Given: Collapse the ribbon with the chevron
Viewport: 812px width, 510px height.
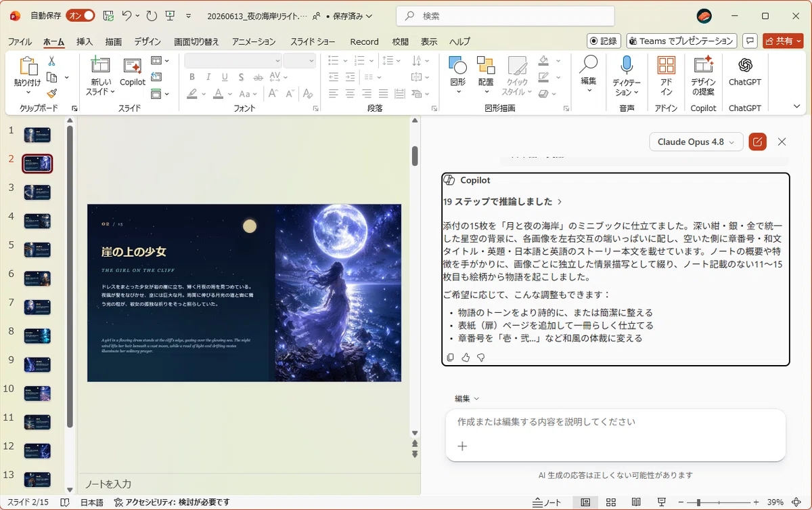Looking at the screenshot, I should click(796, 106).
